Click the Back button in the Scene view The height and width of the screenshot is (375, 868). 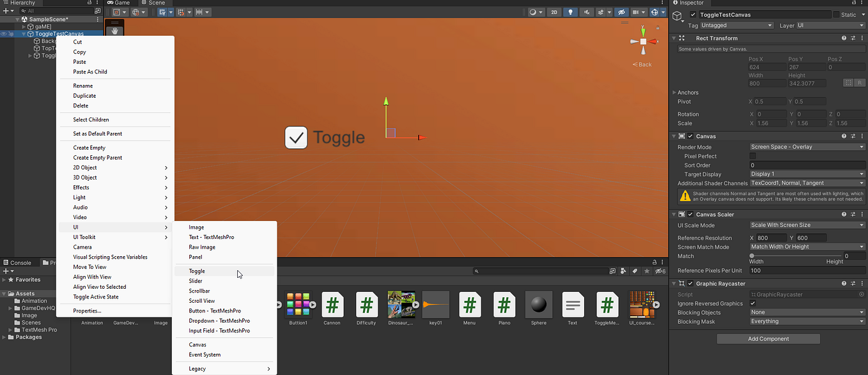point(642,64)
